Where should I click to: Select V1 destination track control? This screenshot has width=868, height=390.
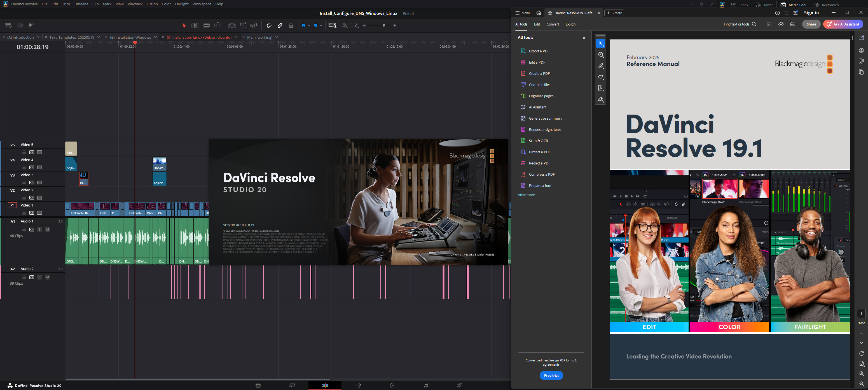13,205
